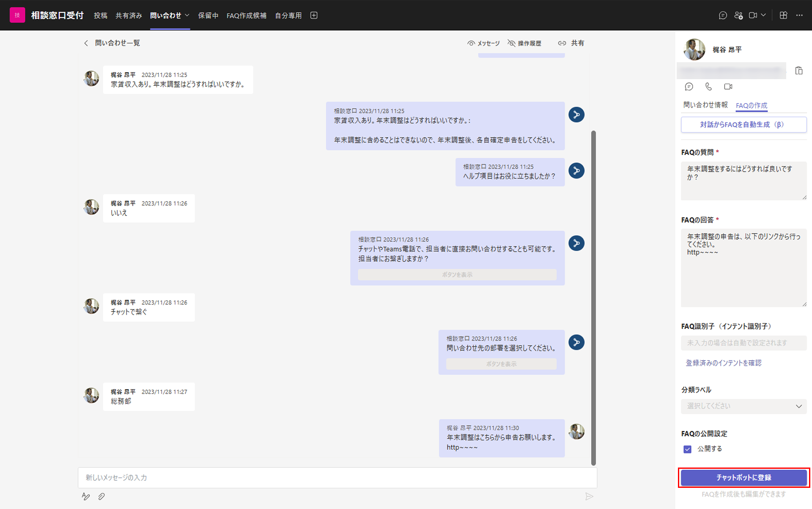Viewport: 812px width, 509px height.
Task: Open the 分類ラベル dropdown
Action: (x=744, y=406)
